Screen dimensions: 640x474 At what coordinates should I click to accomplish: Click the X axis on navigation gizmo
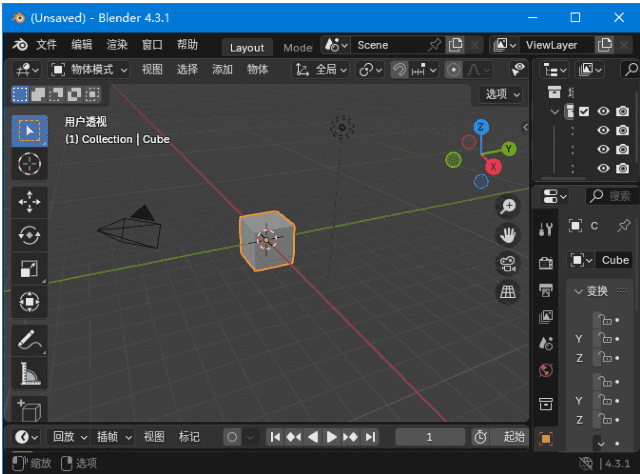493,167
